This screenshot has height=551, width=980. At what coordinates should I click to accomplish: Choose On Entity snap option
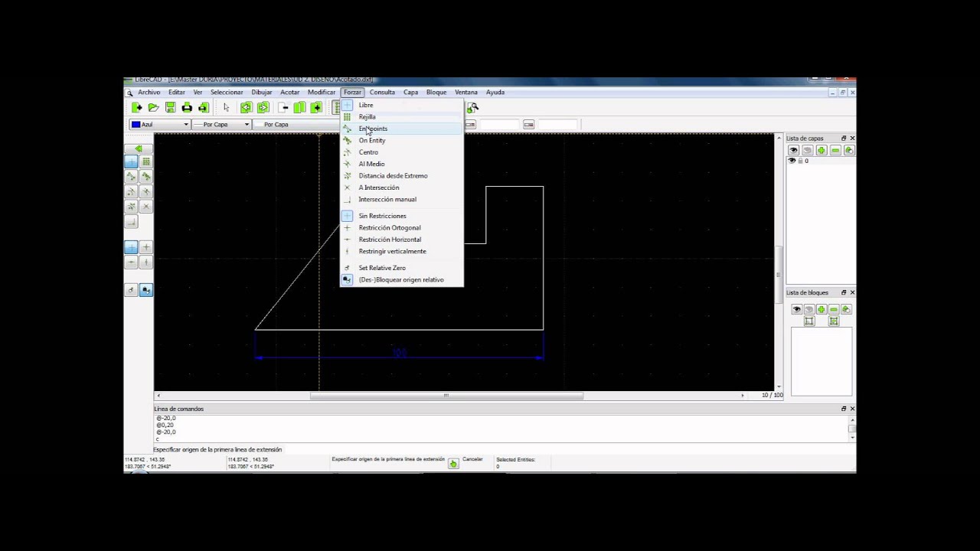point(401,141)
